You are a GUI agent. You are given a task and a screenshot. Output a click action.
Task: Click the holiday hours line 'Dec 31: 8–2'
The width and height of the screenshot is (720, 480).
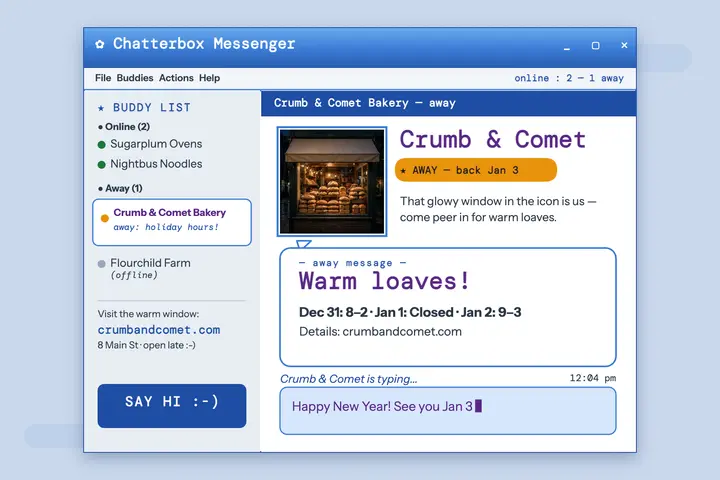click(333, 312)
